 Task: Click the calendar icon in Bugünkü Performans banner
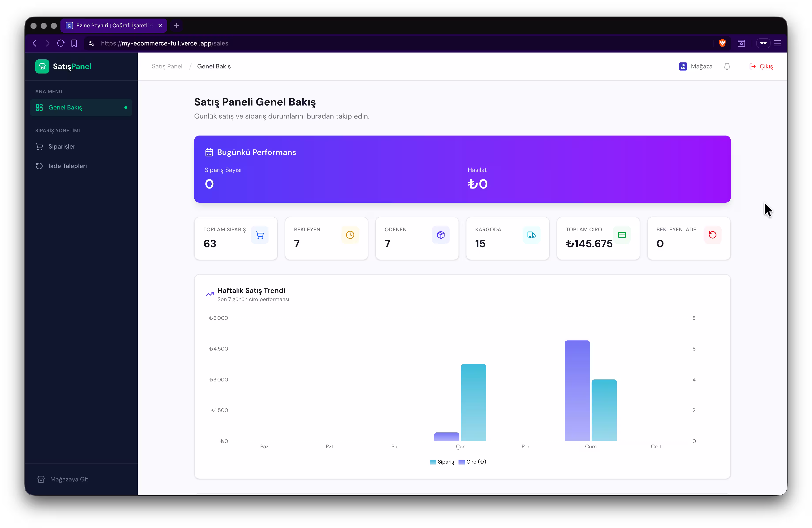[x=209, y=152]
